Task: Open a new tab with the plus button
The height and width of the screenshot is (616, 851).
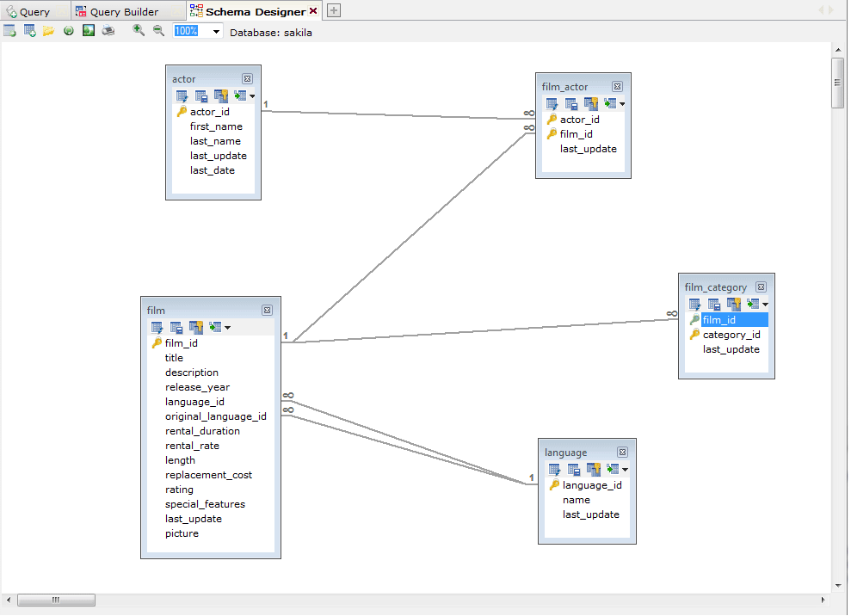Action: 332,10
